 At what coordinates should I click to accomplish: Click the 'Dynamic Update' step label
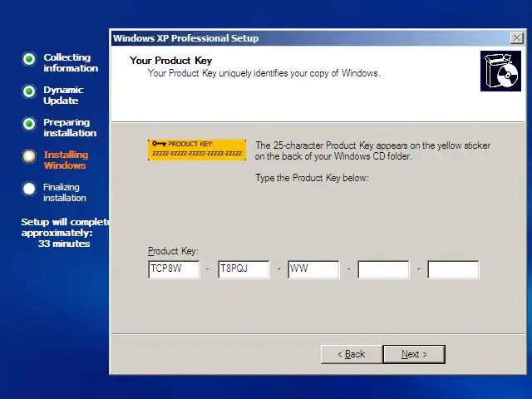point(63,95)
